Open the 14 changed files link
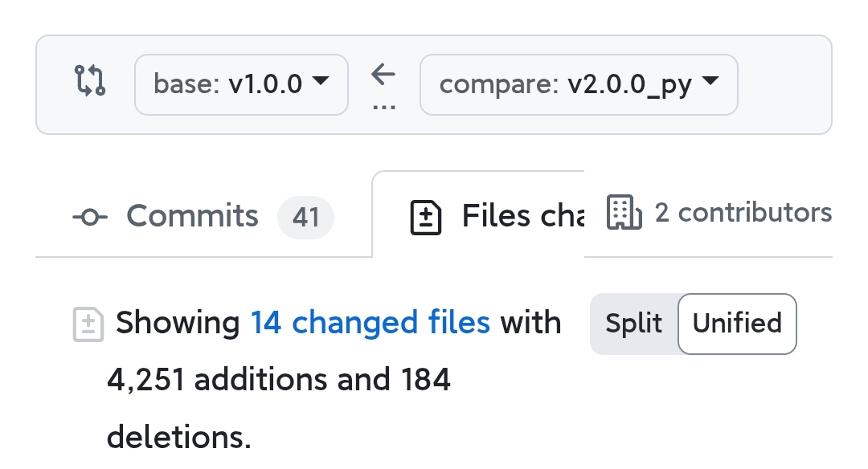 (x=371, y=323)
